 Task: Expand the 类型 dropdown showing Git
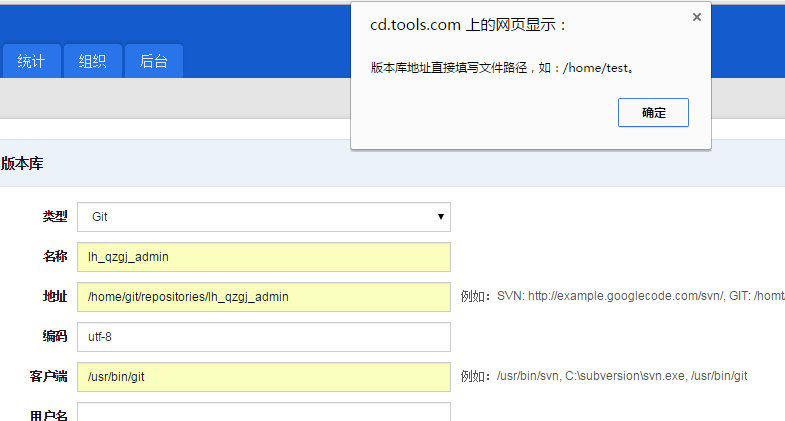[x=264, y=217]
